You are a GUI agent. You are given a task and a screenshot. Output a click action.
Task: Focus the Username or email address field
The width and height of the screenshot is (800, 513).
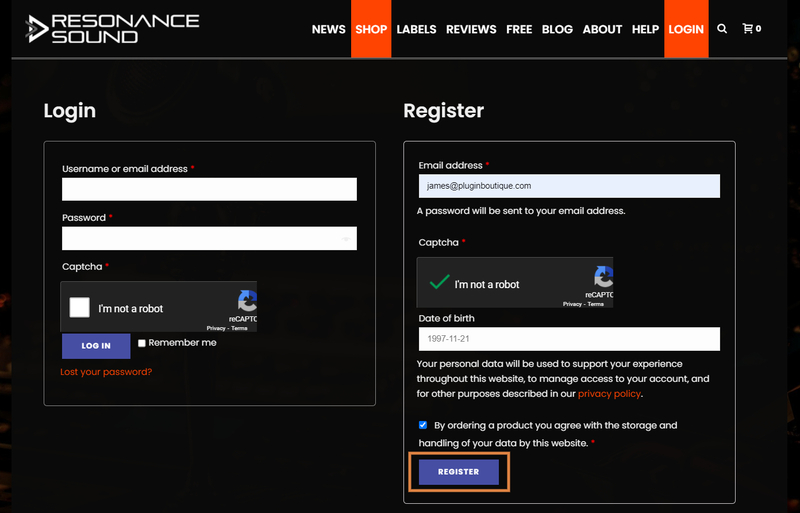tap(209, 189)
